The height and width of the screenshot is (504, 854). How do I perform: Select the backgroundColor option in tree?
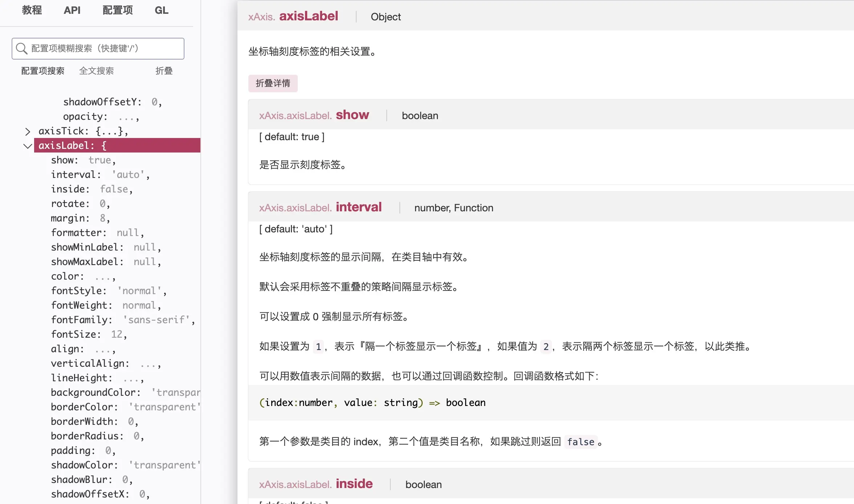point(95,393)
